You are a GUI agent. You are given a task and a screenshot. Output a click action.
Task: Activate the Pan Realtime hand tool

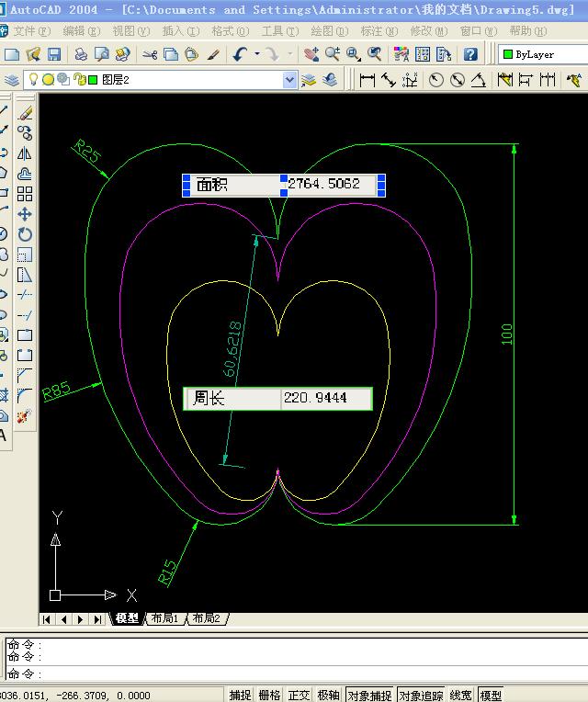[311, 54]
